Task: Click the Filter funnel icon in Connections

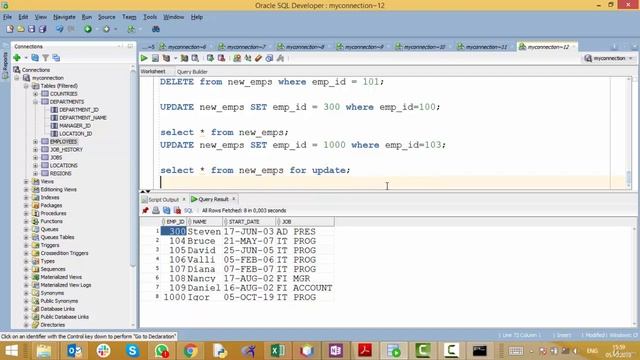Action: (46, 58)
